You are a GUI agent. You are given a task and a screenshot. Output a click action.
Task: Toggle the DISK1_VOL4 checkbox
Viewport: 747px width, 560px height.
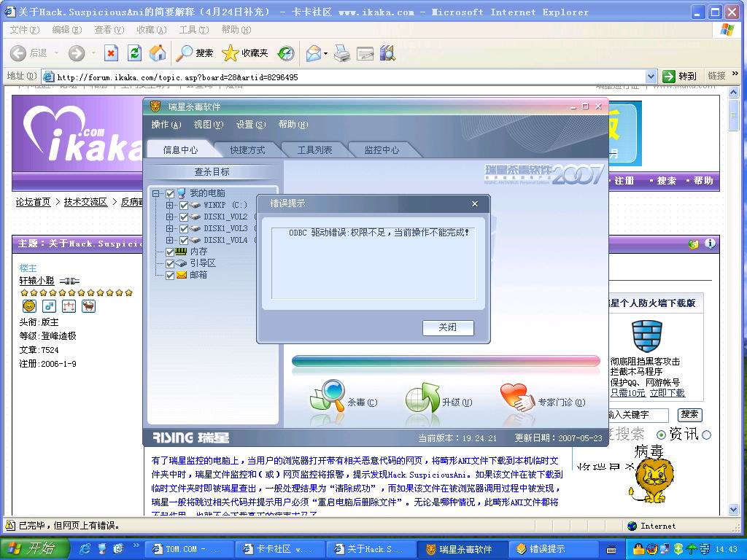coord(183,240)
